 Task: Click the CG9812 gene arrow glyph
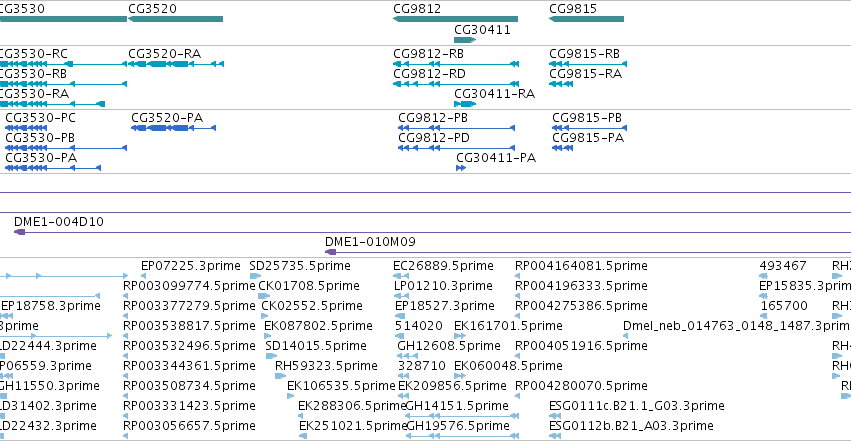point(455,19)
